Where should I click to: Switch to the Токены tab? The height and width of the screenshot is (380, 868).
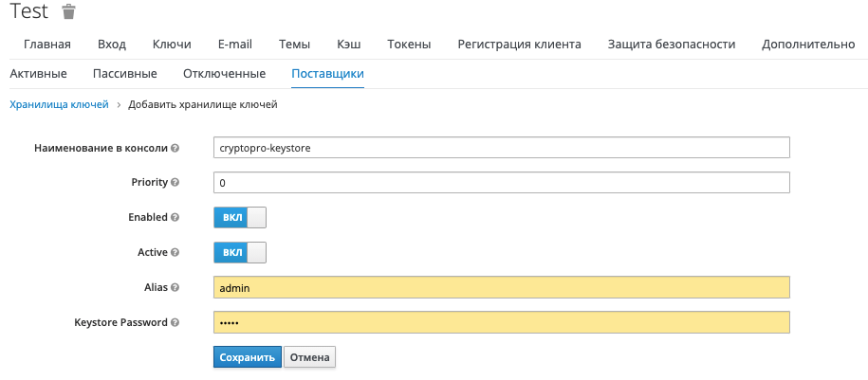tap(409, 45)
